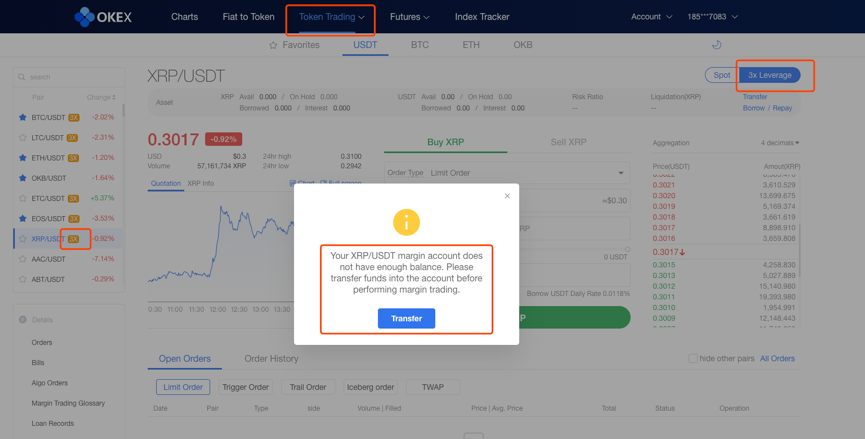The image size is (865, 439).
Task: Select the OKB market tab
Action: (x=523, y=45)
